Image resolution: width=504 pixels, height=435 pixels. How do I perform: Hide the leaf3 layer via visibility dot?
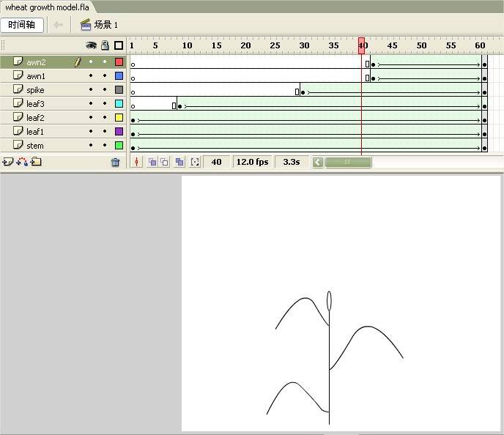tap(91, 103)
